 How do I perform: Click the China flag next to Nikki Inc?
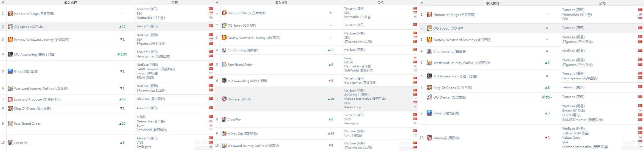(211, 99)
